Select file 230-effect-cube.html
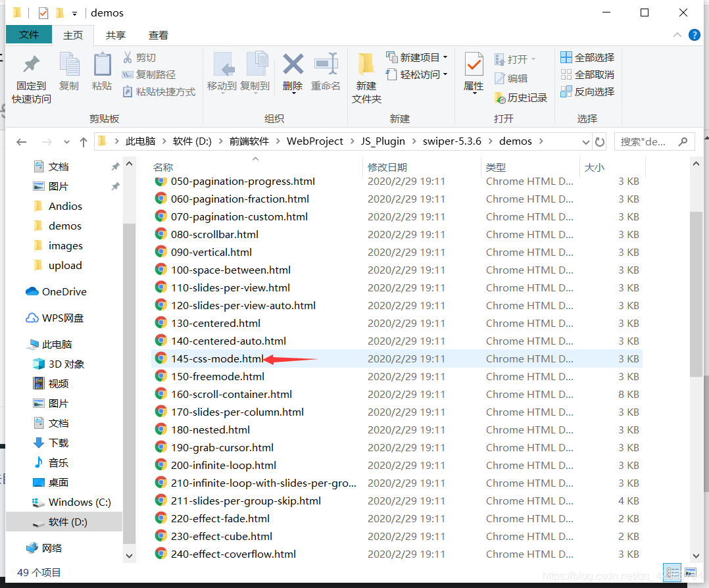Screen dimensions: 709x588 [397, 537]
